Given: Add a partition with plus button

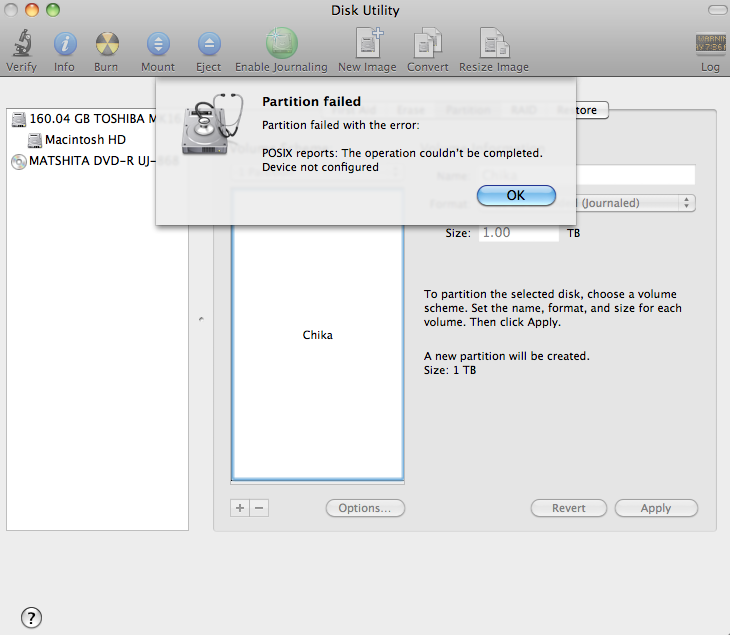Looking at the screenshot, I should tap(240, 508).
